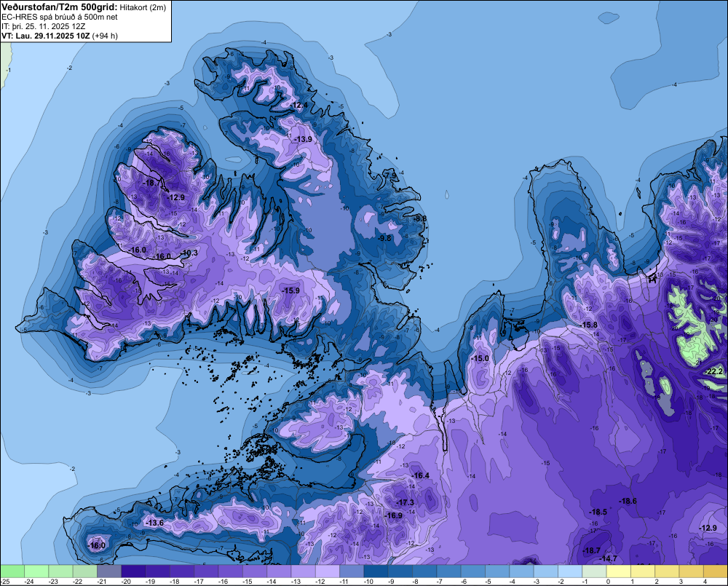Click the -16.9 temperature value
The image size is (728, 586).
[394, 515]
